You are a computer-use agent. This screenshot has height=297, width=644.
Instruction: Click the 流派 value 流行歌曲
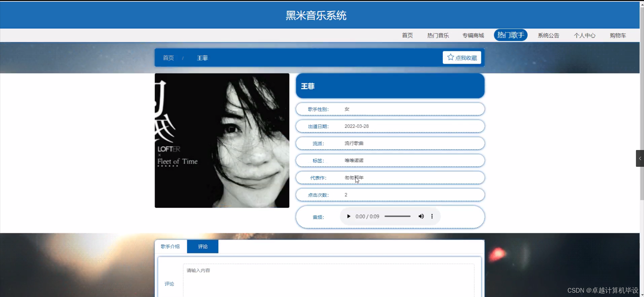click(354, 143)
